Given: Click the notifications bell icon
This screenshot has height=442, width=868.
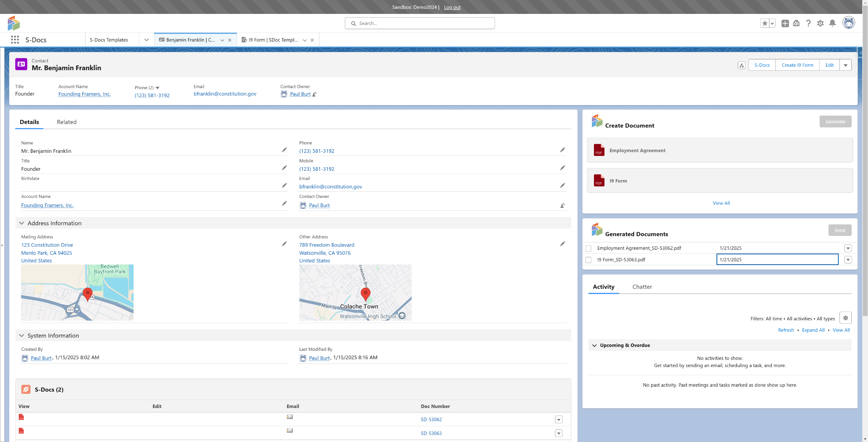Looking at the screenshot, I should coord(832,23).
